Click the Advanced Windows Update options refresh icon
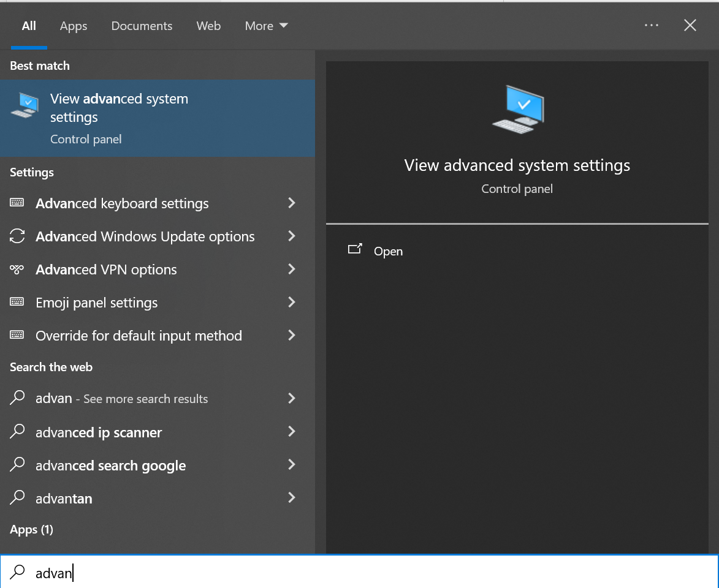The width and height of the screenshot is (719, 588). pyautogui.click(x=17, y=236)
